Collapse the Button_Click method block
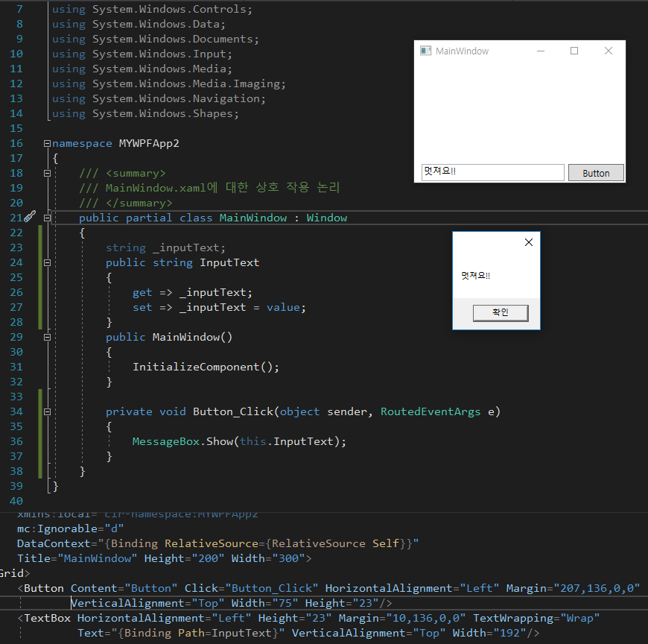This screenshot has width=648, height=644. [47, 411]
